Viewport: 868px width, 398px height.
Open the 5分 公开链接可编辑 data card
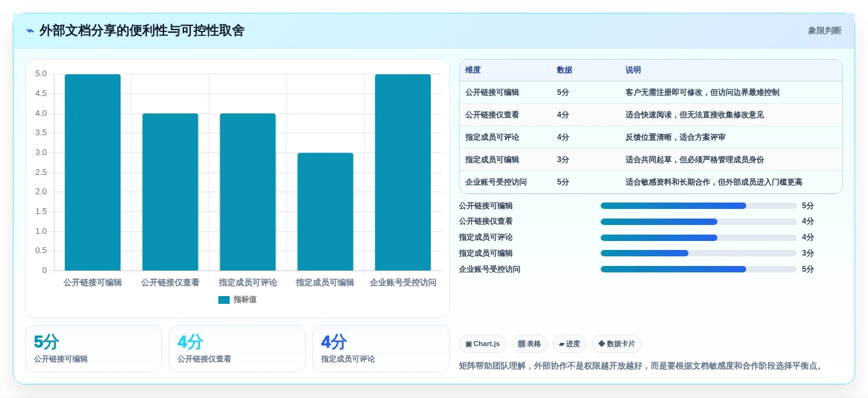[94, 349]
